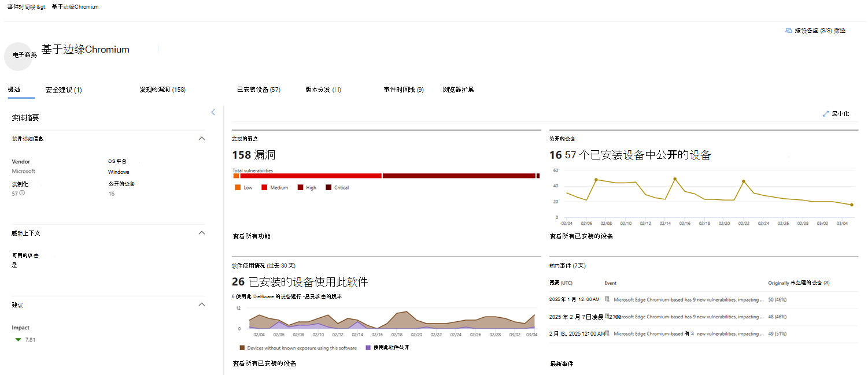
Task: Click the High severity legend swatch
Action: click(x=300, y=188)
